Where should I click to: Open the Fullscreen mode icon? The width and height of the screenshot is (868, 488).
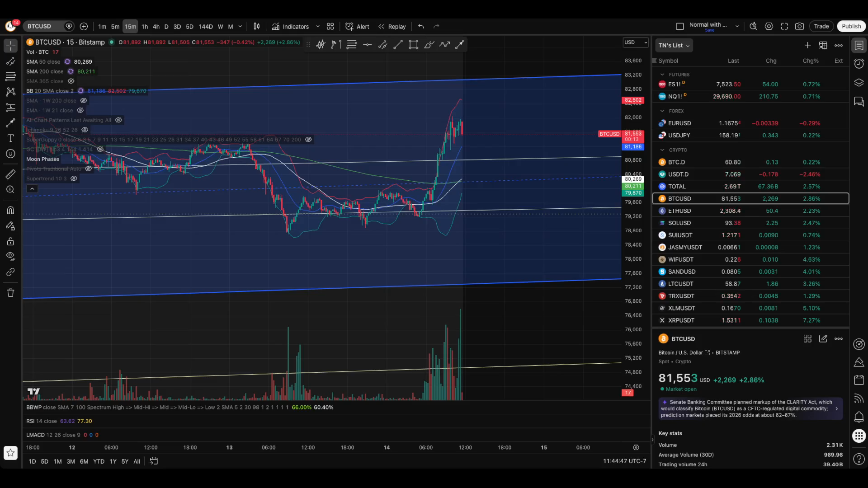tap(784, 27)
